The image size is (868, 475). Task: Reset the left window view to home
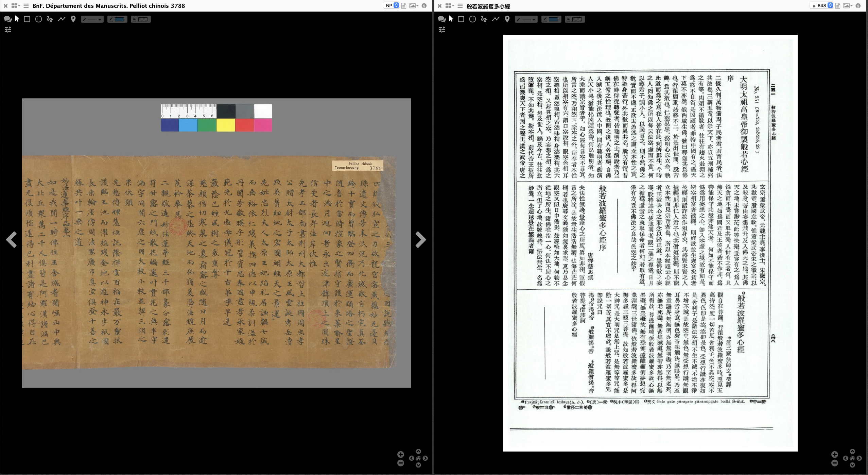click(418, 458)
